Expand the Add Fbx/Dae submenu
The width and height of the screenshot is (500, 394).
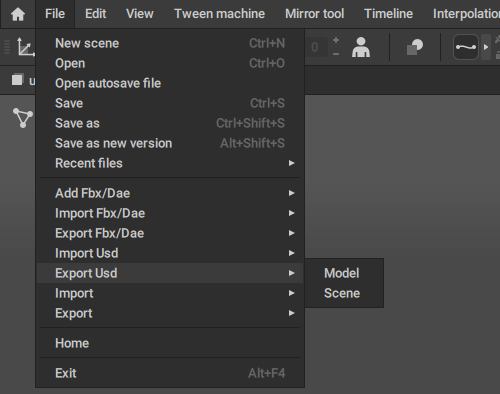(x=170, y=193)
